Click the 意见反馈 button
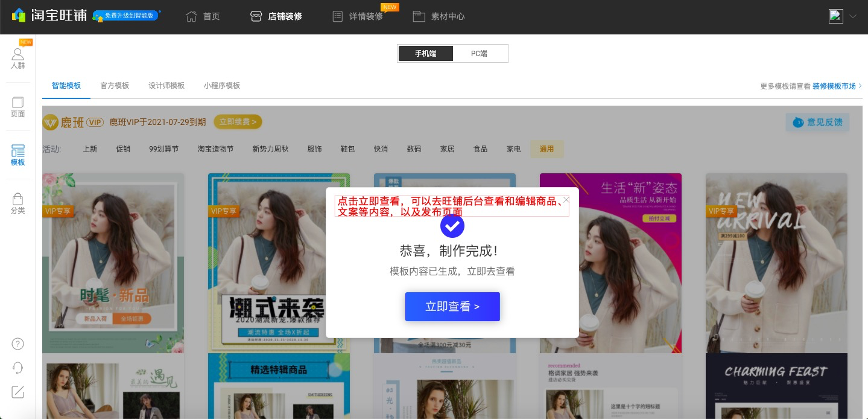Screen dimensions: 868x419 tap(818, 122)
